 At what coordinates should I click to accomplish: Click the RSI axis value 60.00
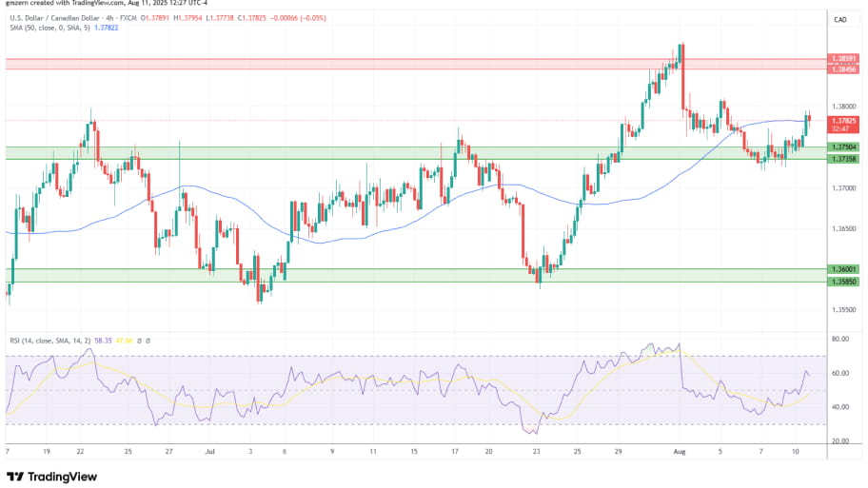click(840, 373)
